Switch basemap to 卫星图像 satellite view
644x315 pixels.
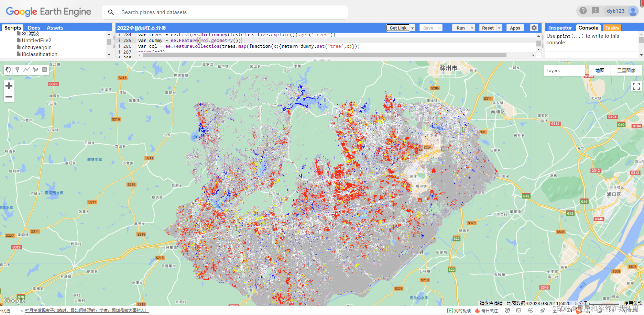click(626, 70)
